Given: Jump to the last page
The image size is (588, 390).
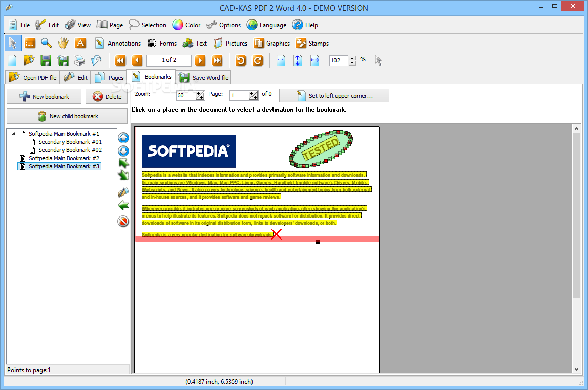Looking at the screenshot, I should [x=217, y=60].
